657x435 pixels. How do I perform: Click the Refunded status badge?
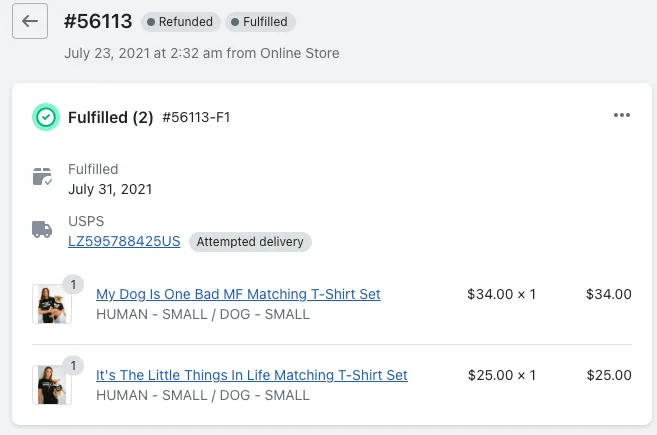181,22
